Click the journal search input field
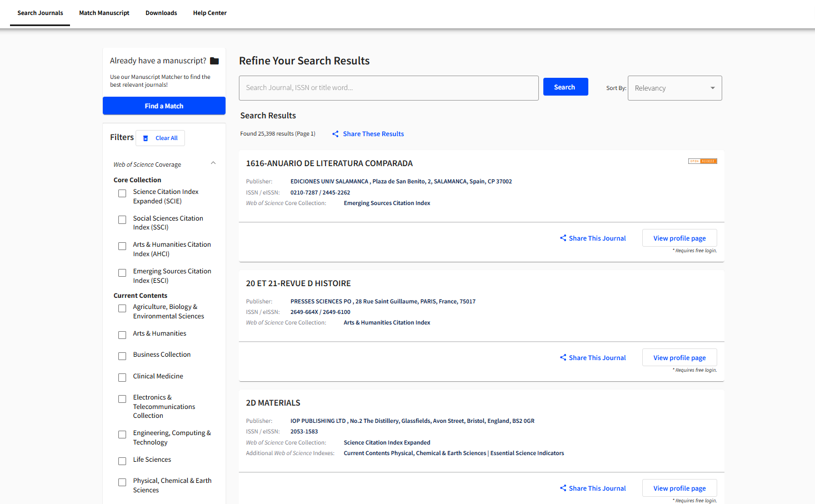Image resolution: width=815 pixels, height=504 pixels. click(388, 88)
